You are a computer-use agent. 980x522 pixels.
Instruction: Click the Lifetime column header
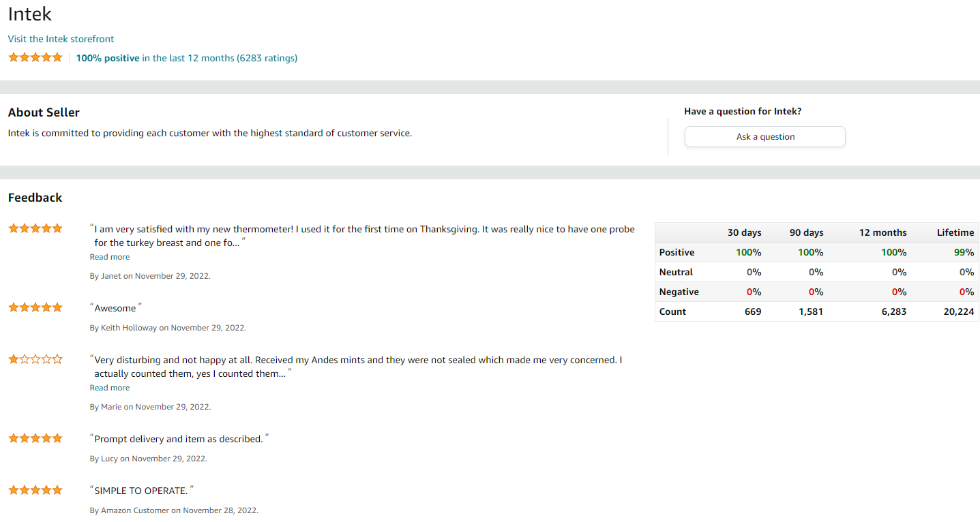click(955, 232)
